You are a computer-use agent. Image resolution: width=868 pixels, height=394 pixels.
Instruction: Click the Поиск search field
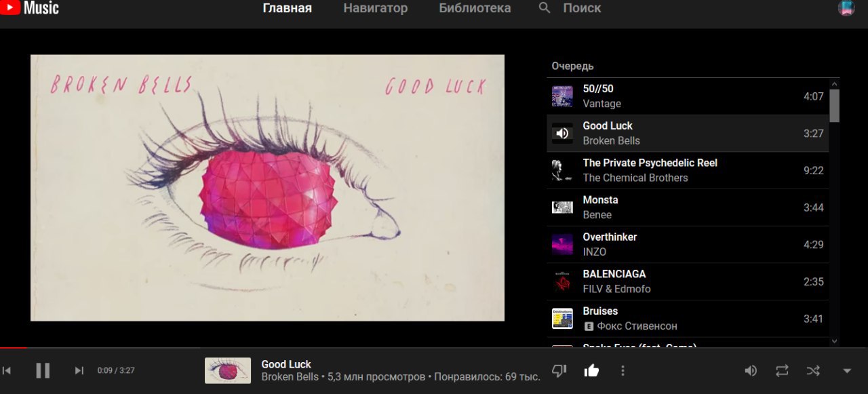[582, 8]
